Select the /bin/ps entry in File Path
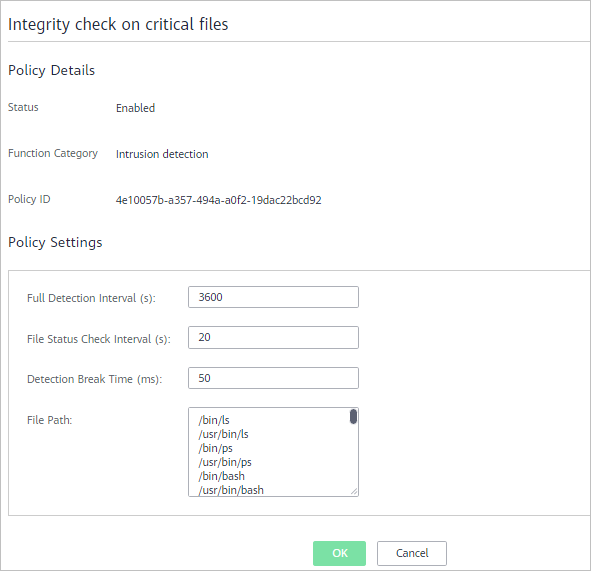This screenshot has height=571, width=591. (x=215, y=448)
